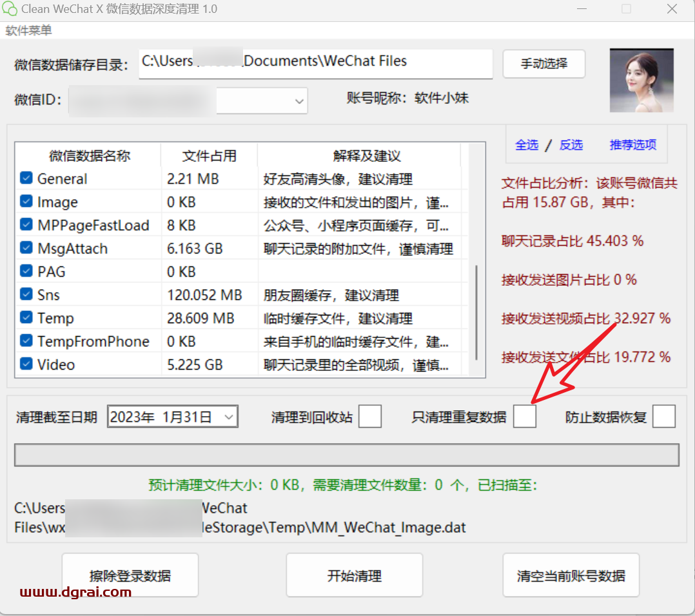Click the 微信数据名称 column header
Screen dimensions: 695x616
89,155
